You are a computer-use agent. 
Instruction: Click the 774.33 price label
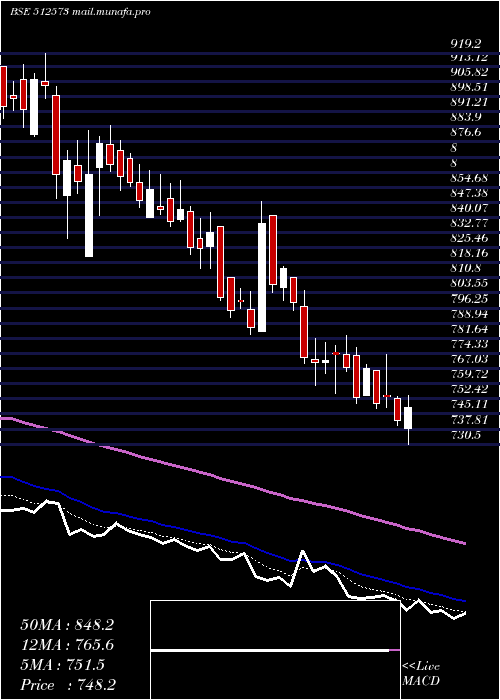click(x=469, y=344)
